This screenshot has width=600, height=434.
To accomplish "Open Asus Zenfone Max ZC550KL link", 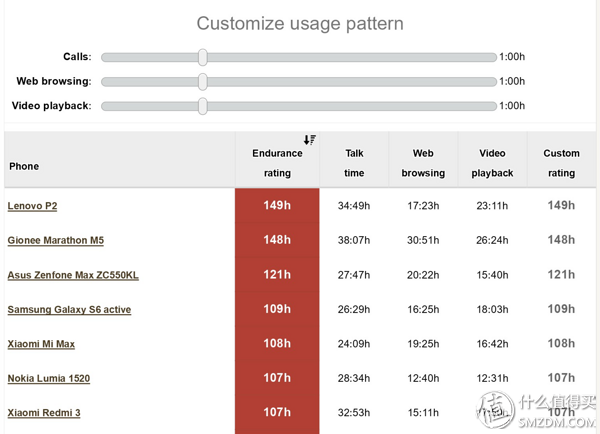I will pos(73,275).
